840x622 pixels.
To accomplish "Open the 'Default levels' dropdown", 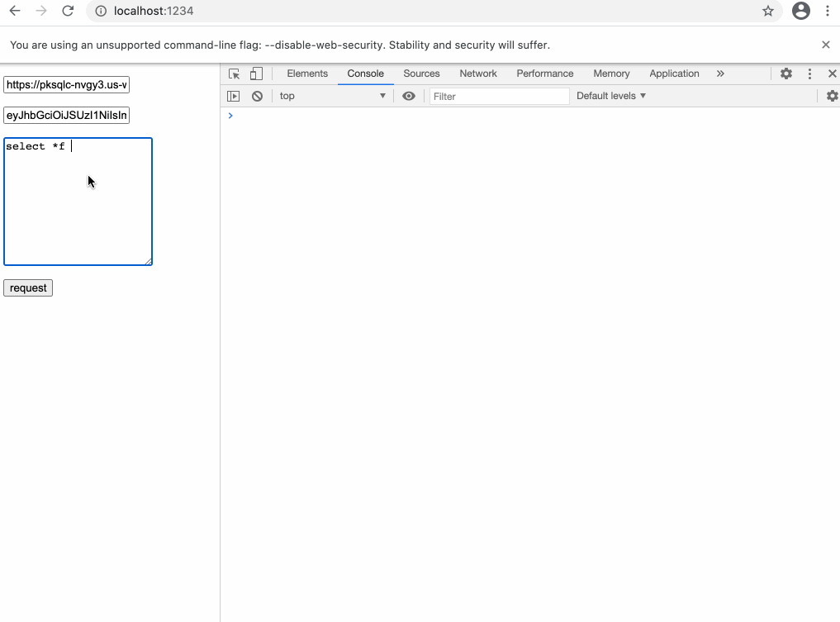I will pos(610,96).
